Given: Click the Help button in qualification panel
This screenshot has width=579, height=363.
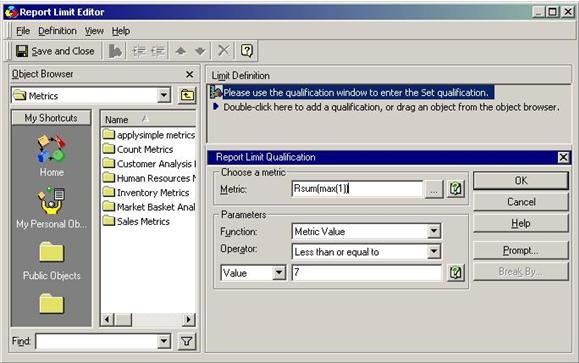Looking at the screenshot, I should (521, 223).
